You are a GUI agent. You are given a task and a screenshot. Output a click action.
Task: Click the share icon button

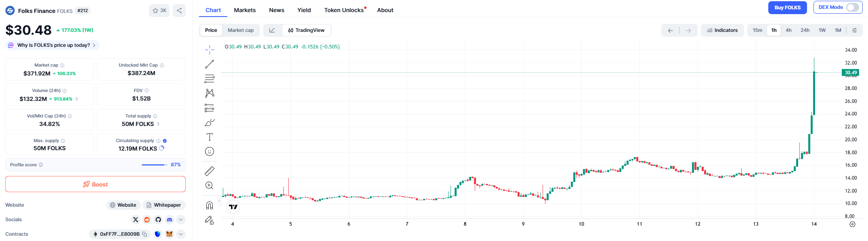pos(179,10)
